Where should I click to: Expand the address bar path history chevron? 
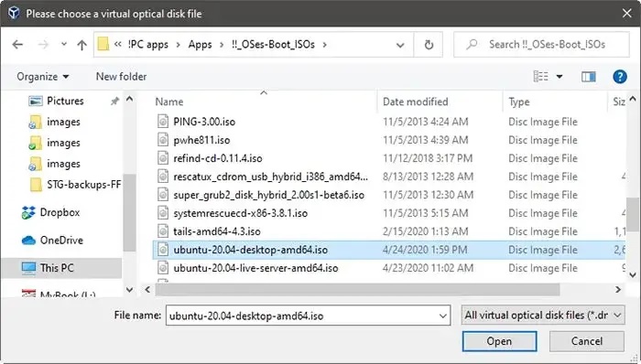coord(400,45)
